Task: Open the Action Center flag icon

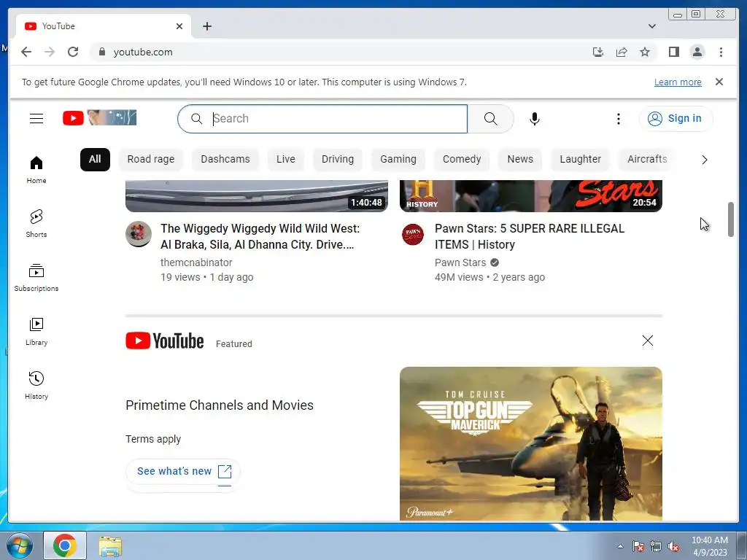Action: click(x=638, y=546)
